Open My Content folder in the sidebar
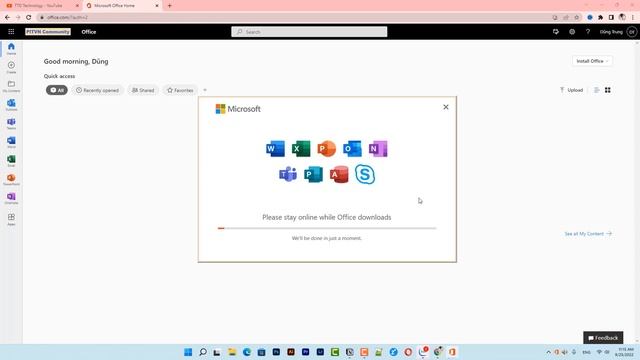Screen dimensions: 640x360 pyautogui.click(x=11, y=86)
